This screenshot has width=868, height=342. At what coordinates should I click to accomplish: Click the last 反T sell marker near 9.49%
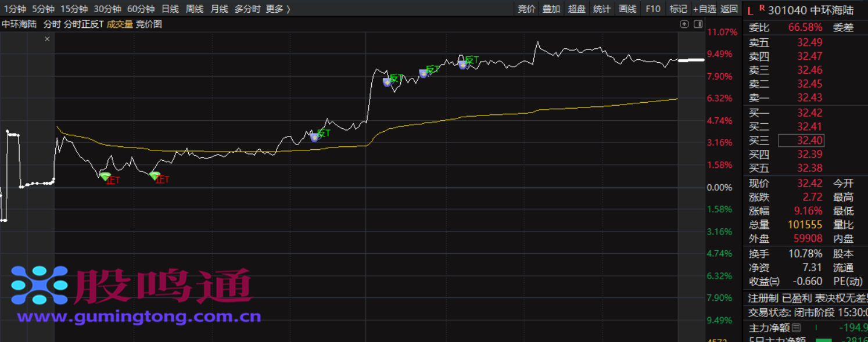[x=462, y=64]
